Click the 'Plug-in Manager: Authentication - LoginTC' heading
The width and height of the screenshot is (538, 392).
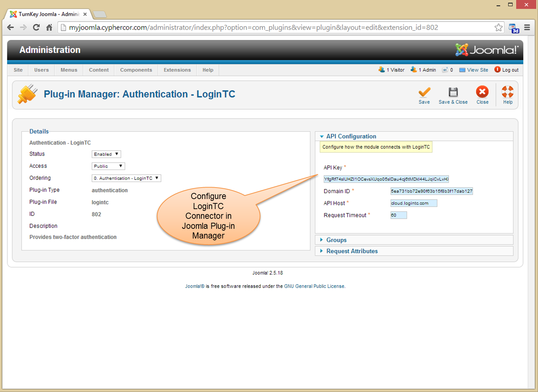(x=140, y=94)
